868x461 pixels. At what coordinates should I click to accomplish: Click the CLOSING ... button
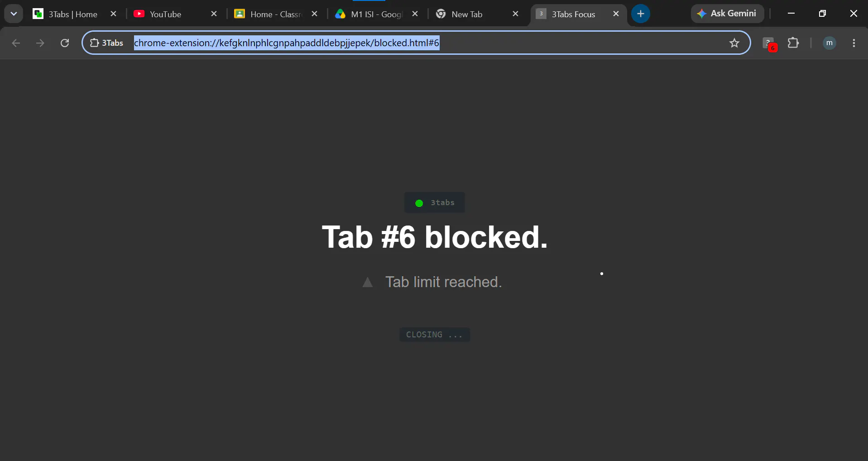(435, 334)
